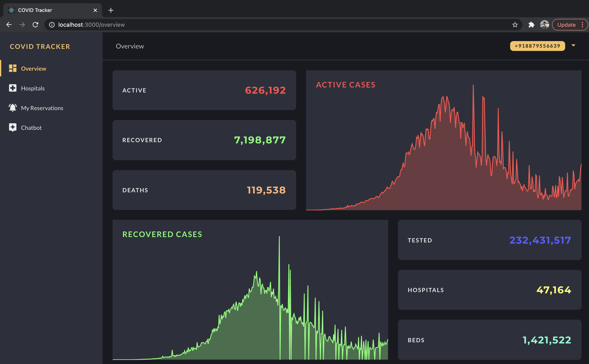
Task: Click the Chrome profile avatar
Action: click(544, 25)
